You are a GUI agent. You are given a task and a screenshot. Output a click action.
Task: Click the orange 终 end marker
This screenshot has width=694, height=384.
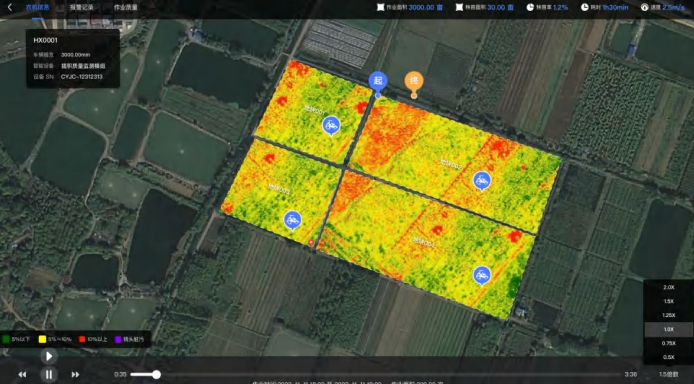pyautogui.click(x=414, y=81)
